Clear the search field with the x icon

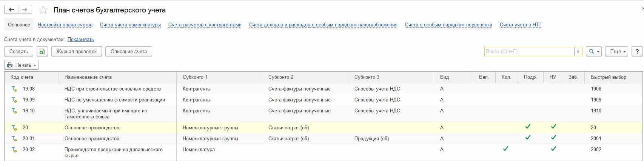578,52
